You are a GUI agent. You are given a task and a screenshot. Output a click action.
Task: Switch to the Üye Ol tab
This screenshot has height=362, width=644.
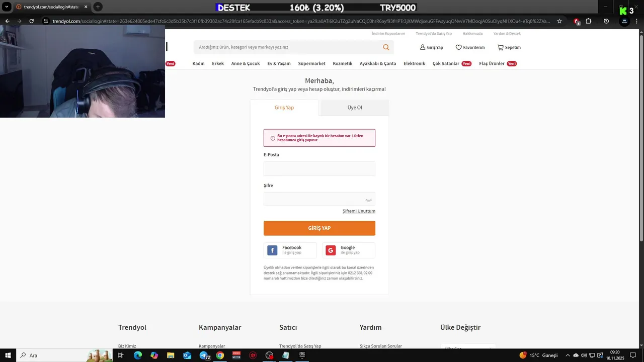(355, 108)
